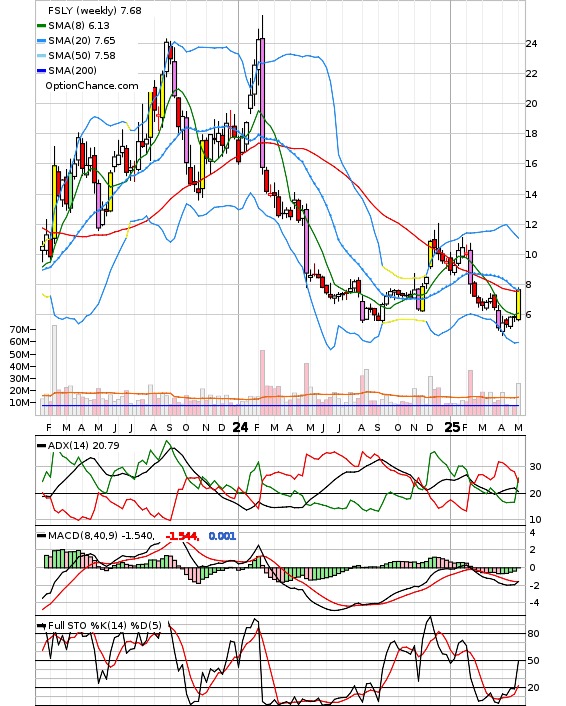Click the ADX(14) 20.79 indicator label

83,445
